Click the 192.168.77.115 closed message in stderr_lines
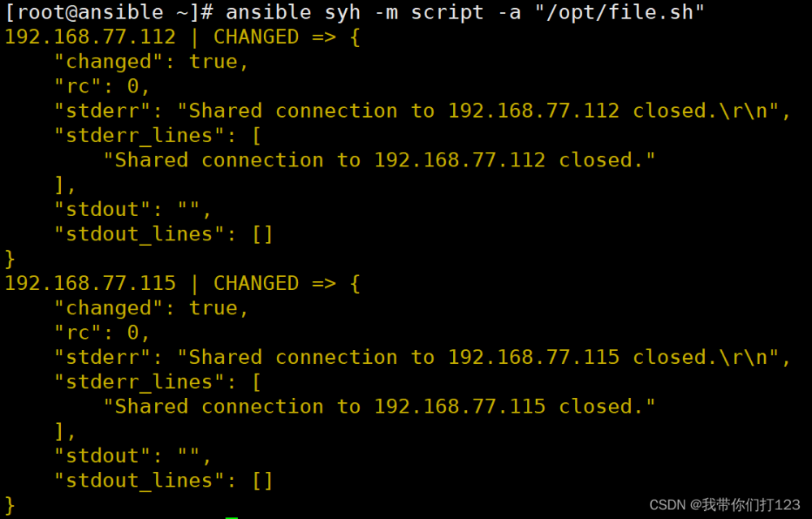This screenshot has width=812, height=519. 379,407
